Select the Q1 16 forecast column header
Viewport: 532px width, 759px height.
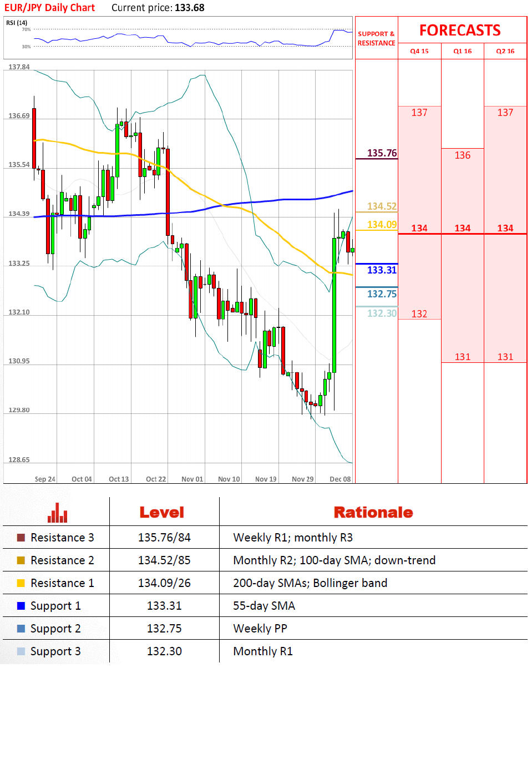click(463, 51)
